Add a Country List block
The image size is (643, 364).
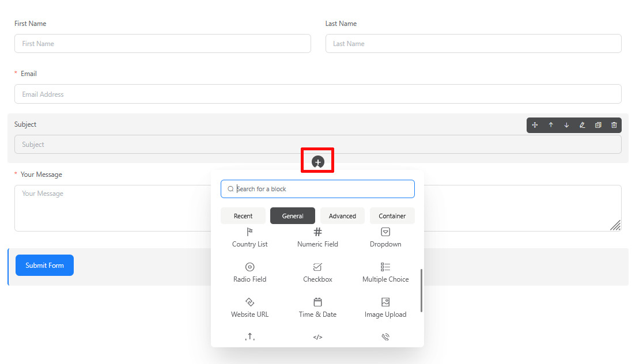[x=249, y=238]
